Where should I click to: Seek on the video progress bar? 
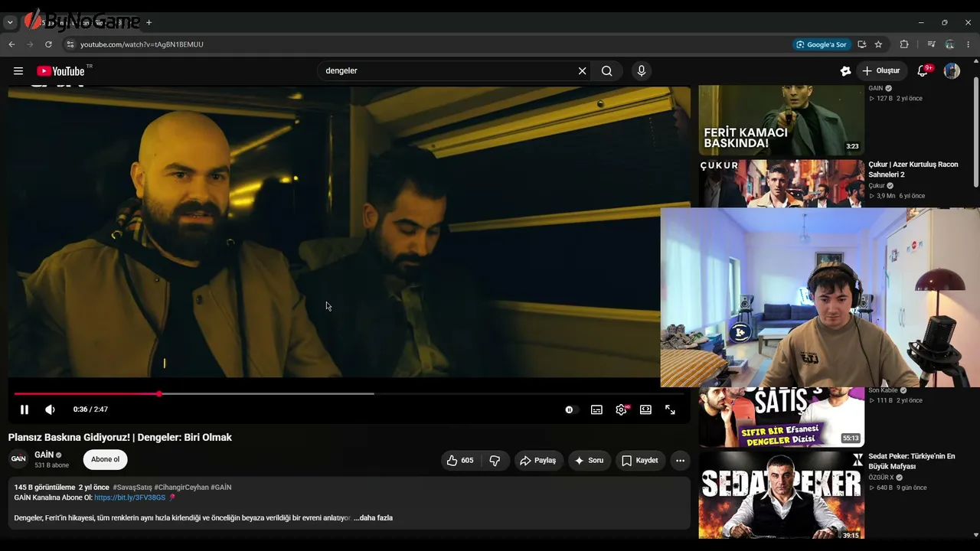tap(349, 394)
